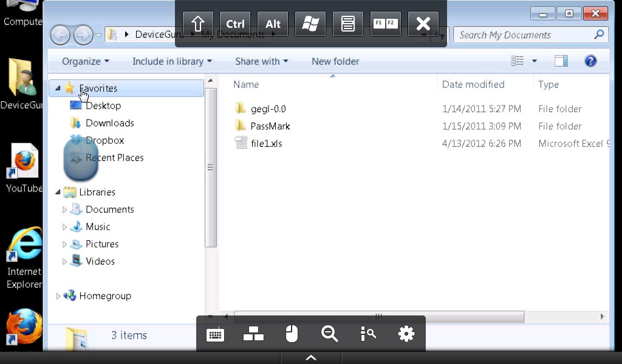Collapse the Libraries group
Viewport: 622px width, 364px height.
point(58,192)
